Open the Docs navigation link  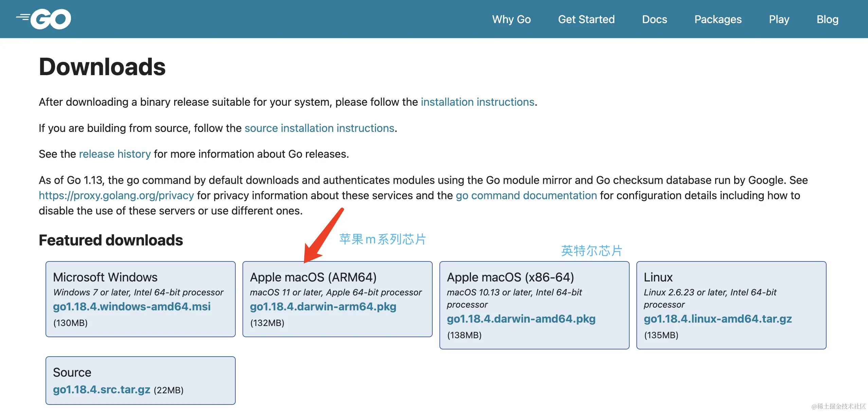pyautogui.click(x=654, y=19)
